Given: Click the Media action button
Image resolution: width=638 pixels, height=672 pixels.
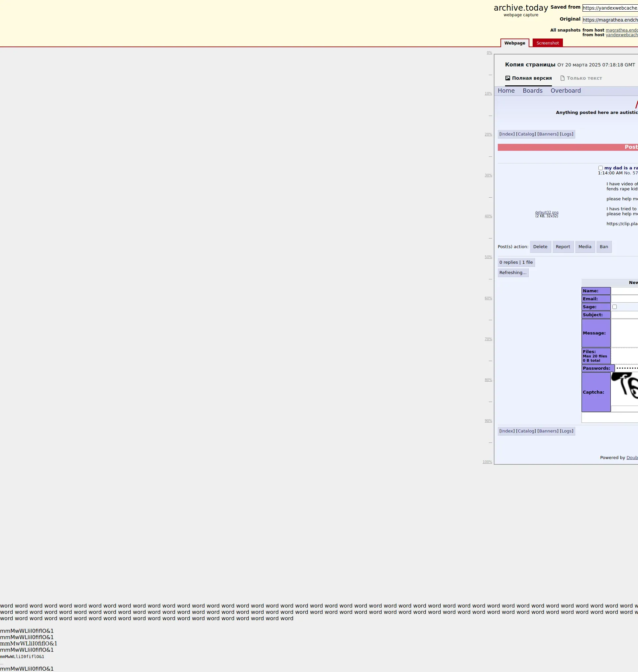Looking at the screenshot, I should [x=585, y=247].
